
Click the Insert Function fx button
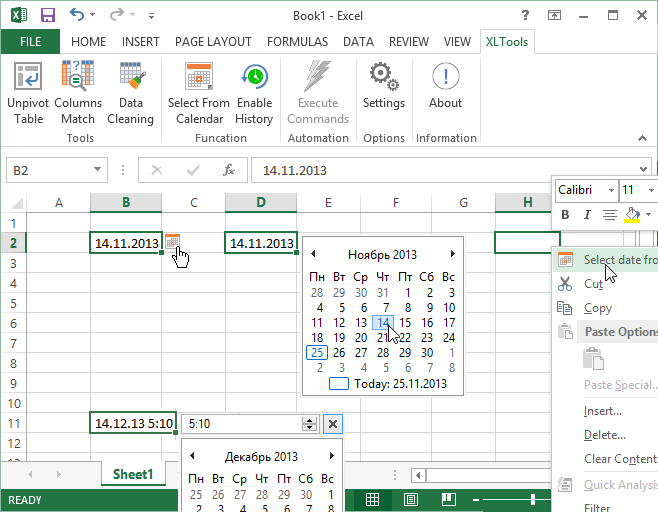pyautogui.click(x=229, y=170)
